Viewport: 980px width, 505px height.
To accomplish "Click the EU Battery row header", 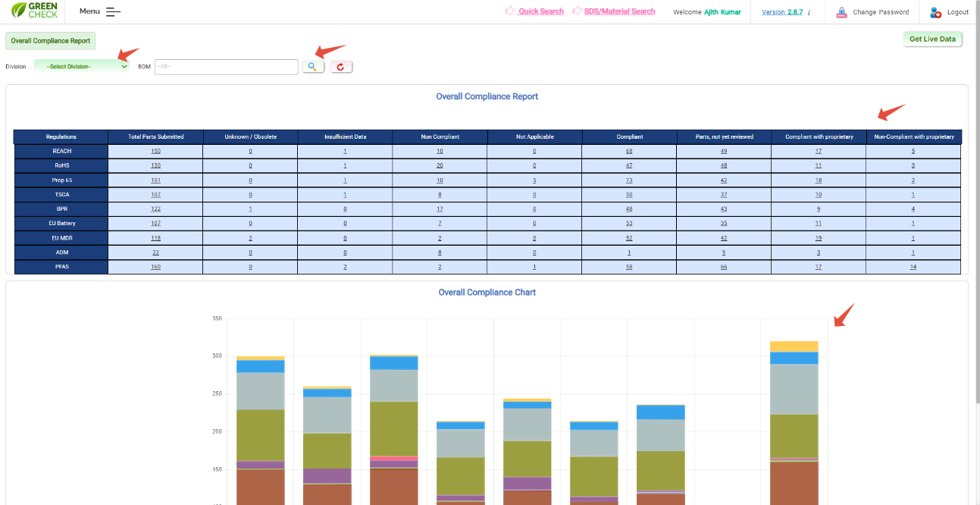I will tap(61, 223).
